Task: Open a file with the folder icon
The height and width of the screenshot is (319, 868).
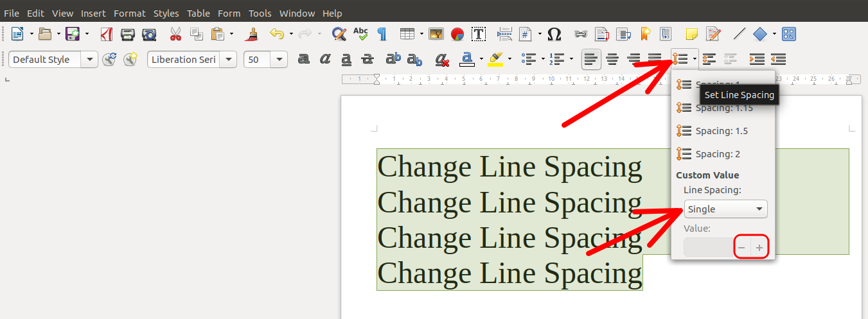Action: click(45, 33)
